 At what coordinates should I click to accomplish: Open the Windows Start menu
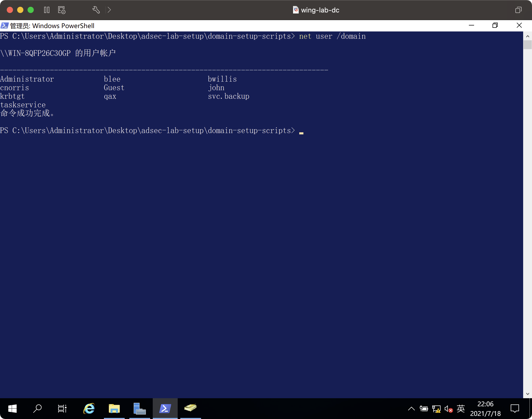point(12,409)
